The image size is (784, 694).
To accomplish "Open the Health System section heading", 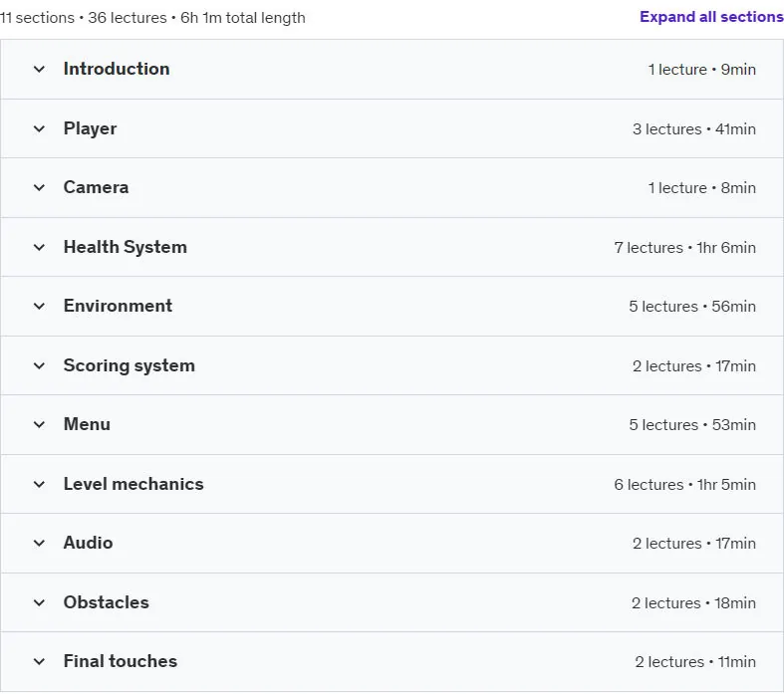I will pyautogui.click(x=125, y=247).
